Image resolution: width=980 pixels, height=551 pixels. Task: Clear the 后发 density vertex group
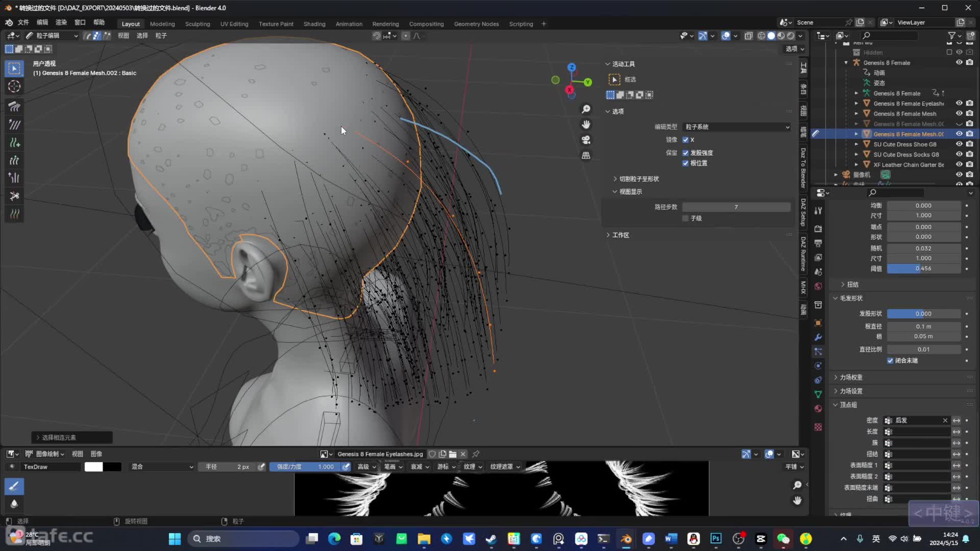[x=945, y=420]
